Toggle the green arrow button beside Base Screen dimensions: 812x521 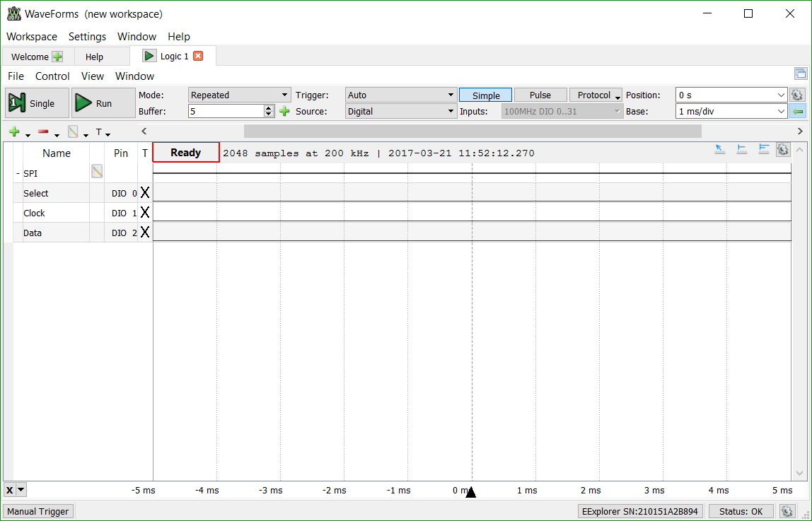(798, 111)
